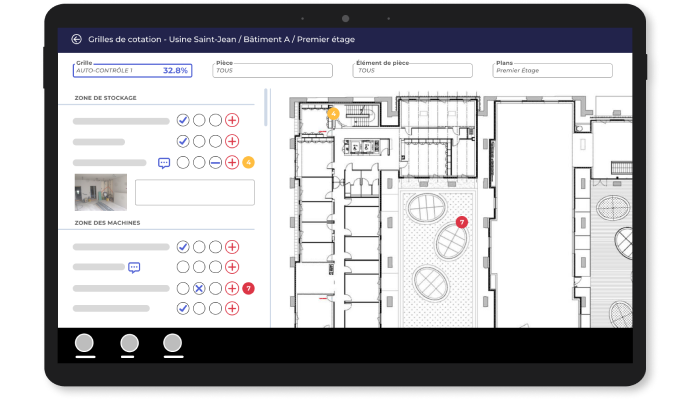Tap second grey circle in bottom bar
Screen dimensions: 700x400
click(x=129, y=343)
